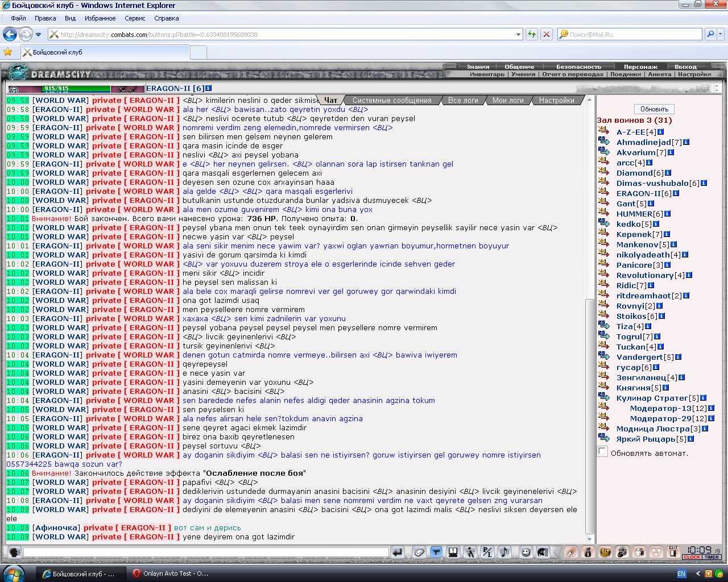Click the Бойцовский клуб browser tab
Screen dimensions: 728x582
105,52
